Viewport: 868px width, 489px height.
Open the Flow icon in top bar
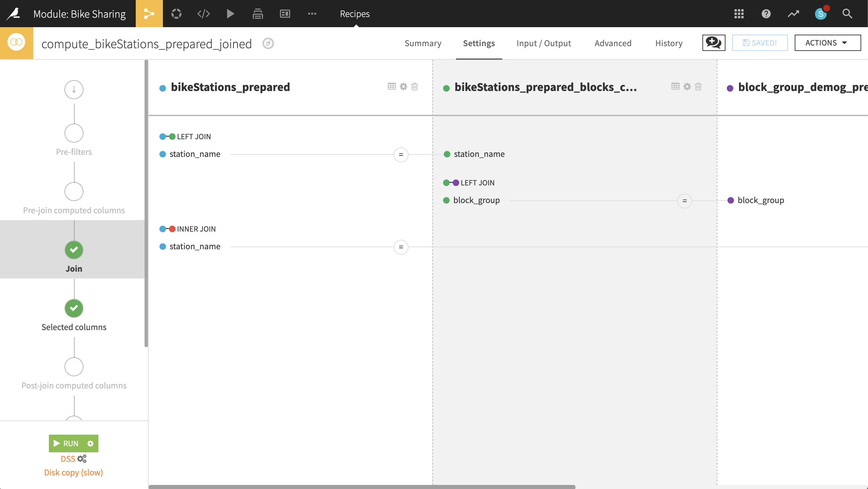[149, 14]
